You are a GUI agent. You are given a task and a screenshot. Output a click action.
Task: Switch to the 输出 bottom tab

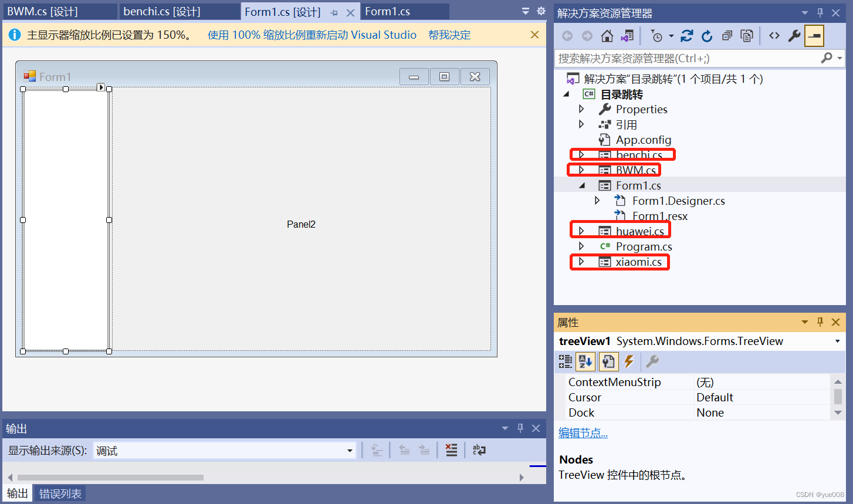pos(17,493)
